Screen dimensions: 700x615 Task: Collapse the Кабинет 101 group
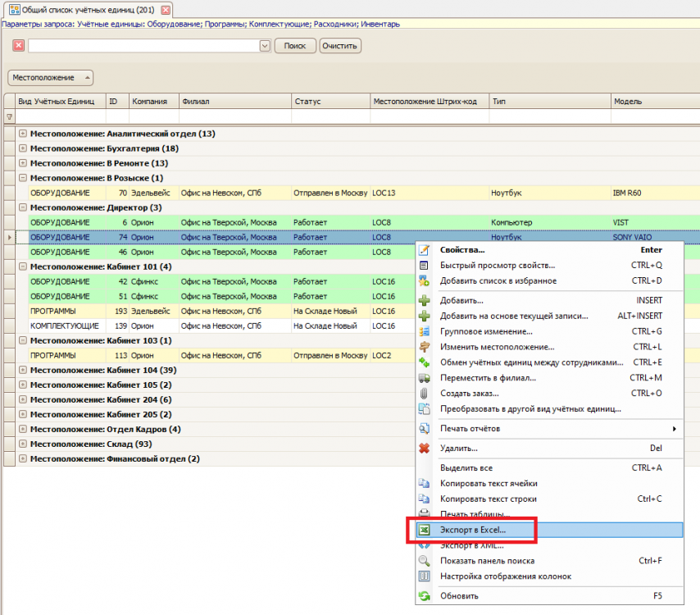coord(23,266)
